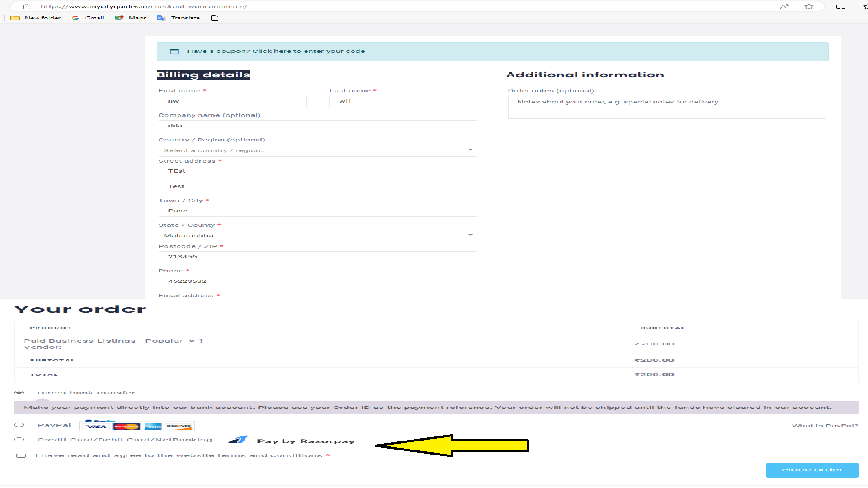868x488 pixels.
Task: Select the PayPal payment radio button
Action: tap(19, 425)
